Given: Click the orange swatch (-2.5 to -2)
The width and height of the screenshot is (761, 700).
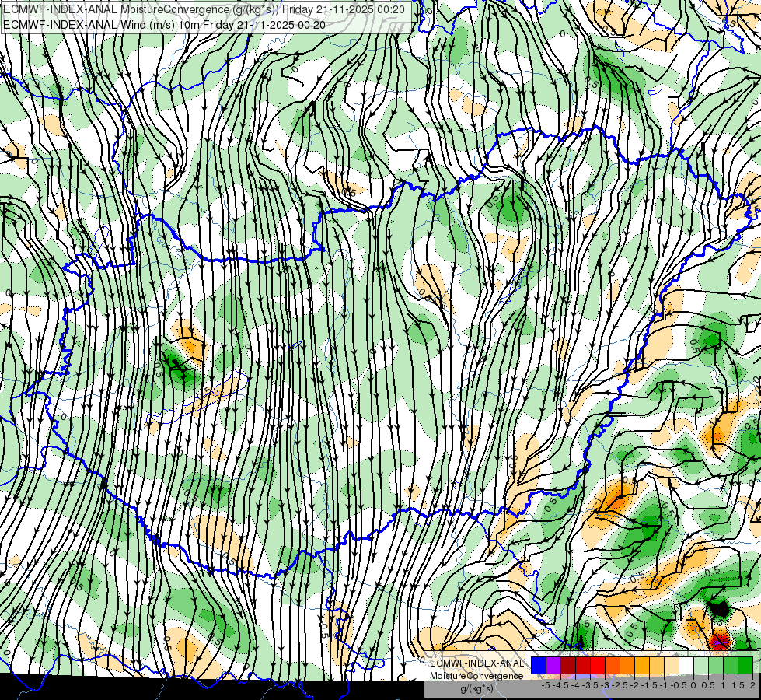Looking at the screenshot, I should click(x=627, y=665).
